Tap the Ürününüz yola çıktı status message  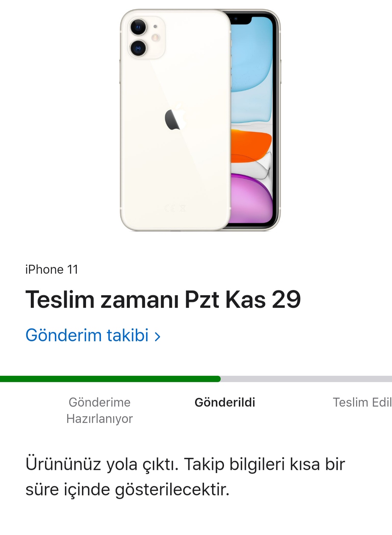click(x=185, y=477)
